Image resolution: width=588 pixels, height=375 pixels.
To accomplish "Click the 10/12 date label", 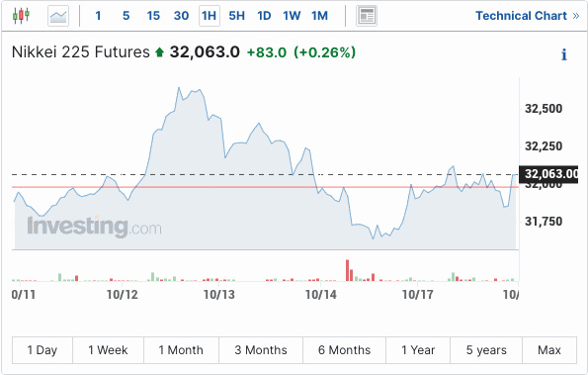I will 123,295.
